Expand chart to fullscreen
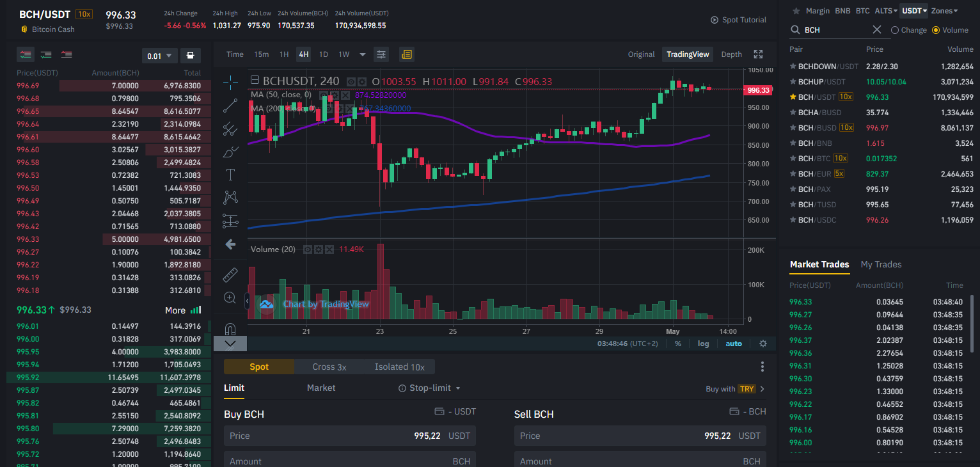Image resolution: width=980 pixels, height=467 pixels. 759,54
